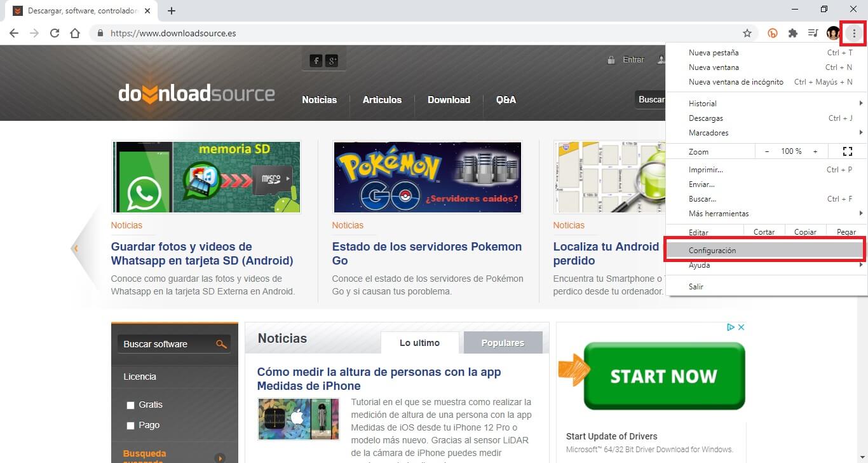Open the Extensions puzzle icon
This screenshot has width=868, height=463.
point(793,33)
